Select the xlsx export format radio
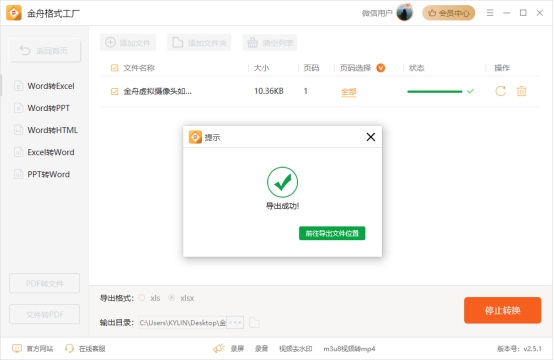 point(171,298)
